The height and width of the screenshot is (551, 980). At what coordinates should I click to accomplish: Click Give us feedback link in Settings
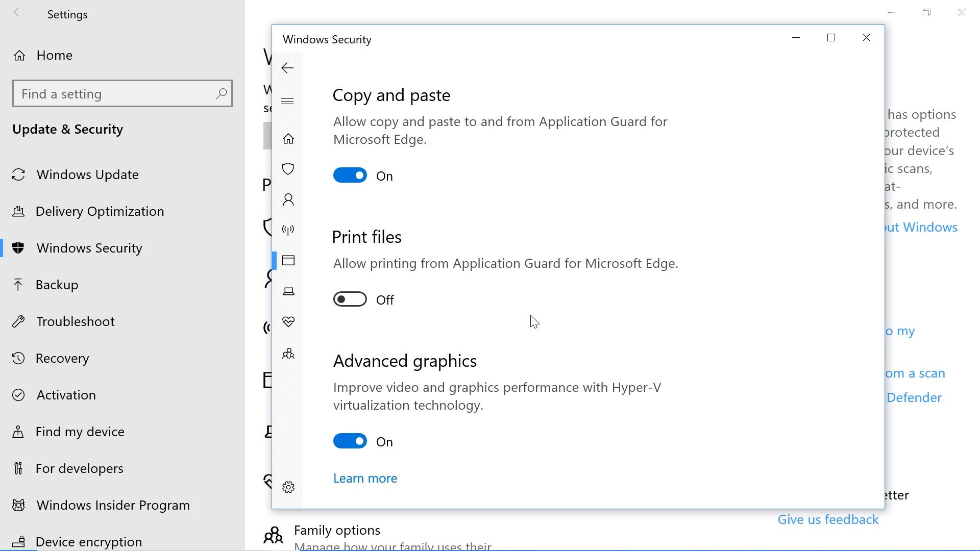pos(828,519)
